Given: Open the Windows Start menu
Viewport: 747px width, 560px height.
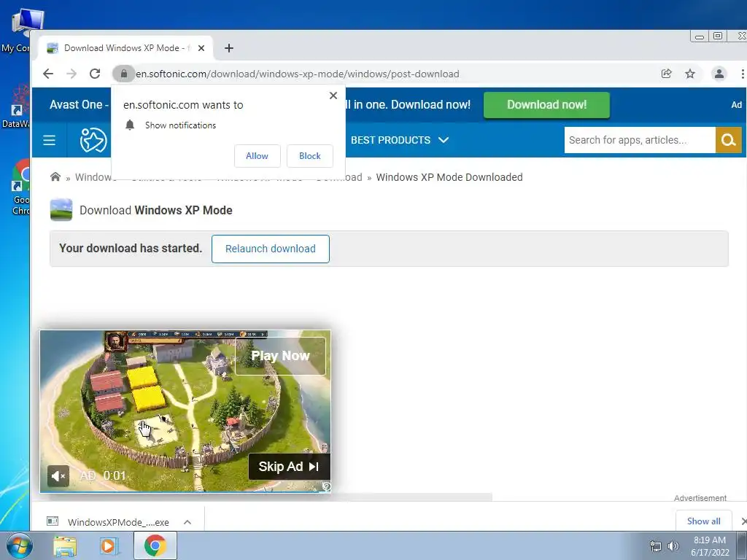Looking at the screenshot, I should (x=19, y=545).
